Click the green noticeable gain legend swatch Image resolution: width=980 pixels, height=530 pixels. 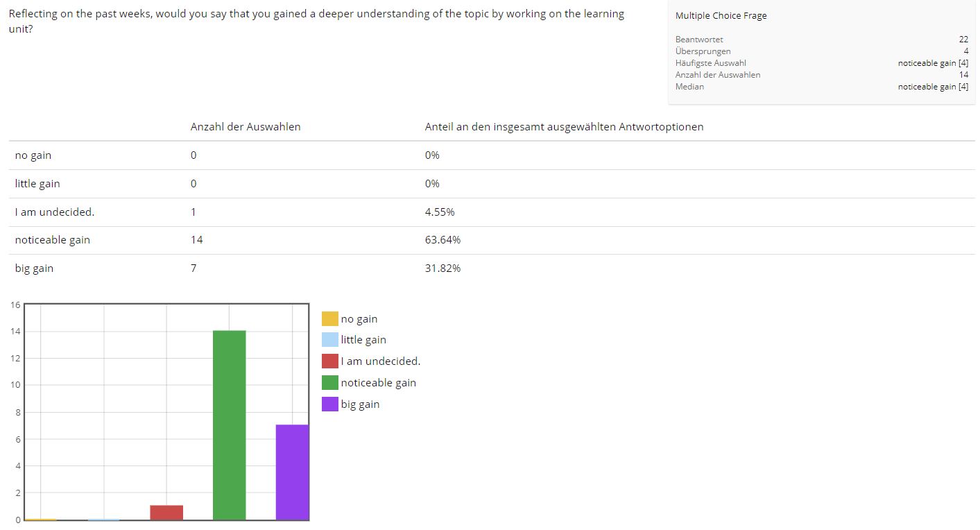[329, 383]
